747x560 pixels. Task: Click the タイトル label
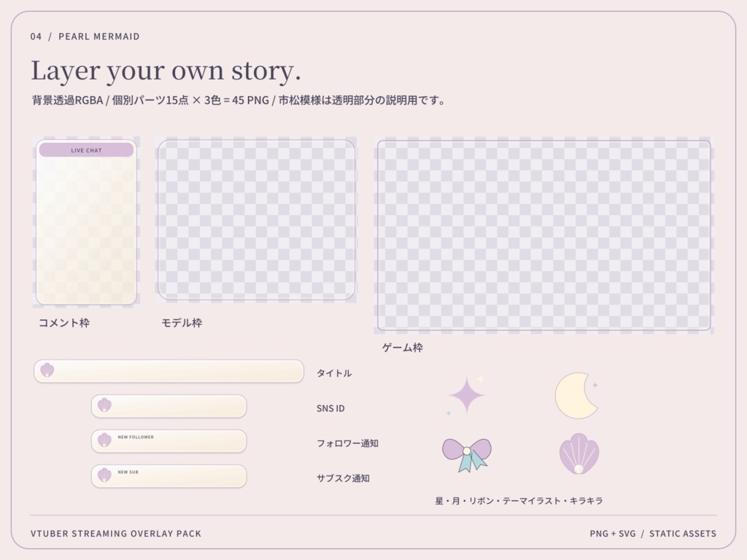tap(334, 373)
